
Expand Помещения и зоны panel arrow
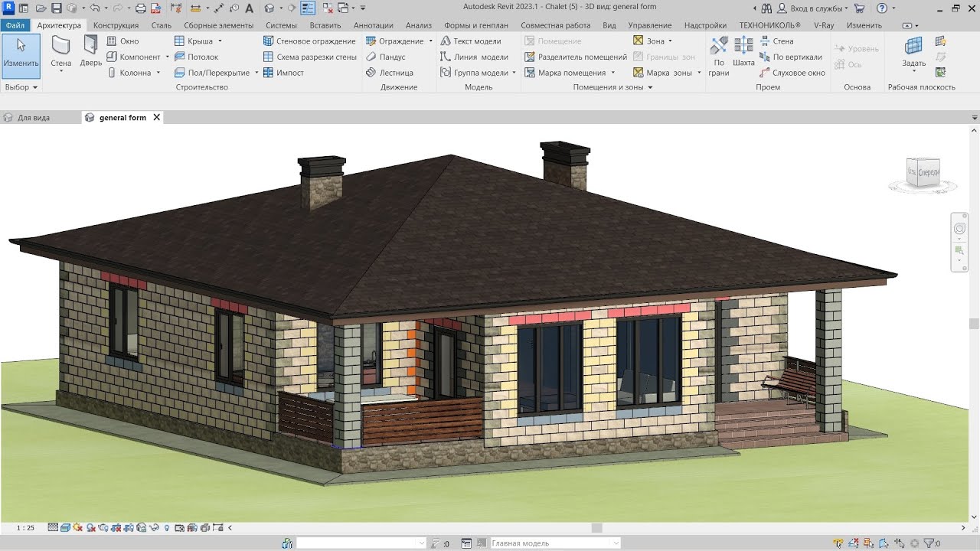[x=650, y=87]
